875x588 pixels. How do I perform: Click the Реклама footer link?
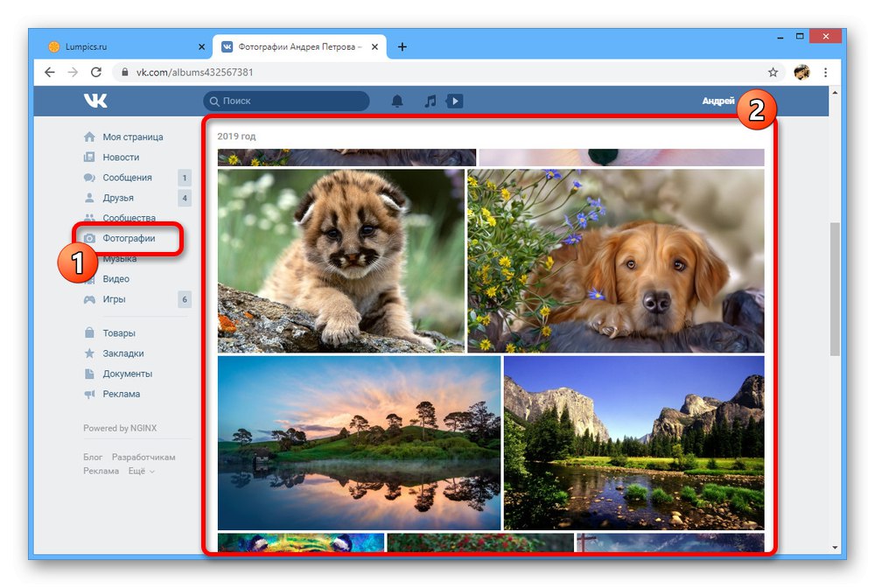pyautogui.click(x=101, y=471)
